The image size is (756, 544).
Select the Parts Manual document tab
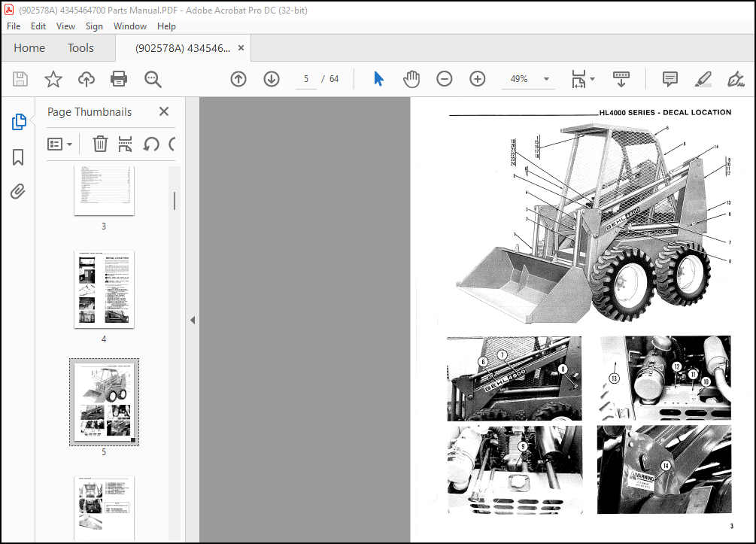point(184,47)
